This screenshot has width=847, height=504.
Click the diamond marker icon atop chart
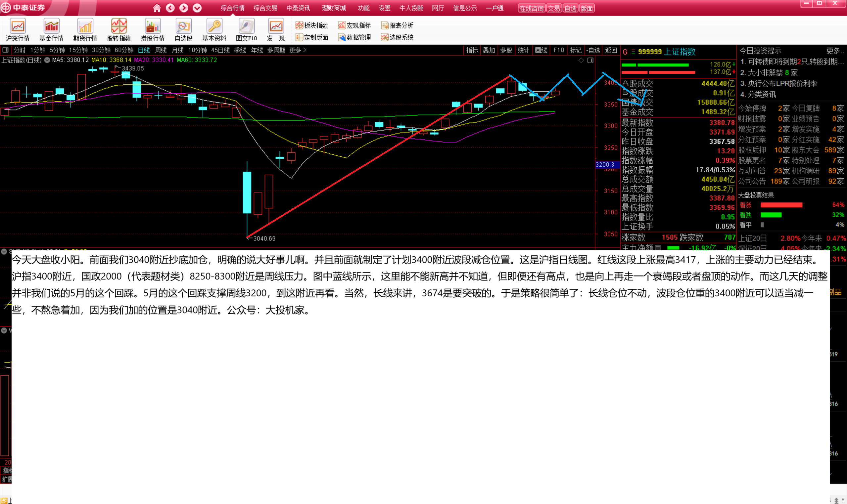pyautogui.click(x=581, y=60)
